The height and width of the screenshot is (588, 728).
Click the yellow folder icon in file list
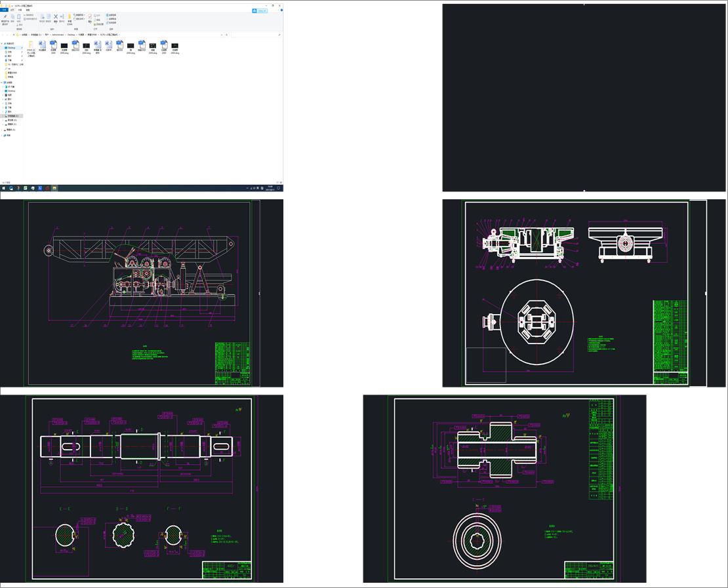[x=31, y=45]
